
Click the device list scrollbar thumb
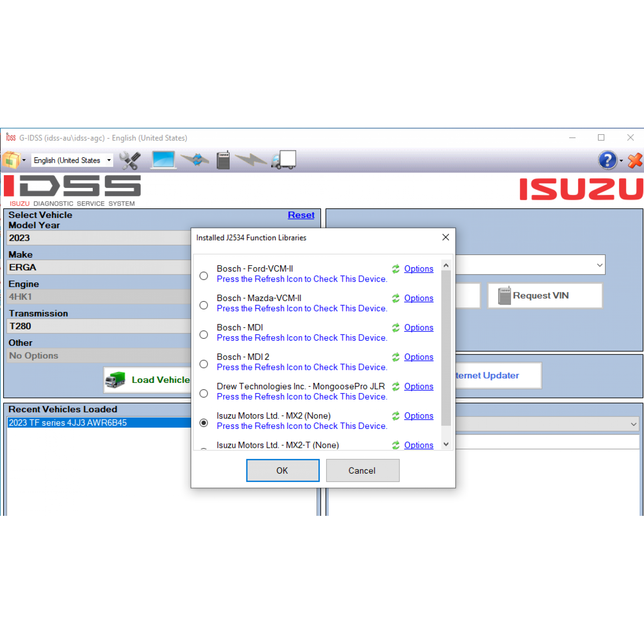[x=446, y=348]
